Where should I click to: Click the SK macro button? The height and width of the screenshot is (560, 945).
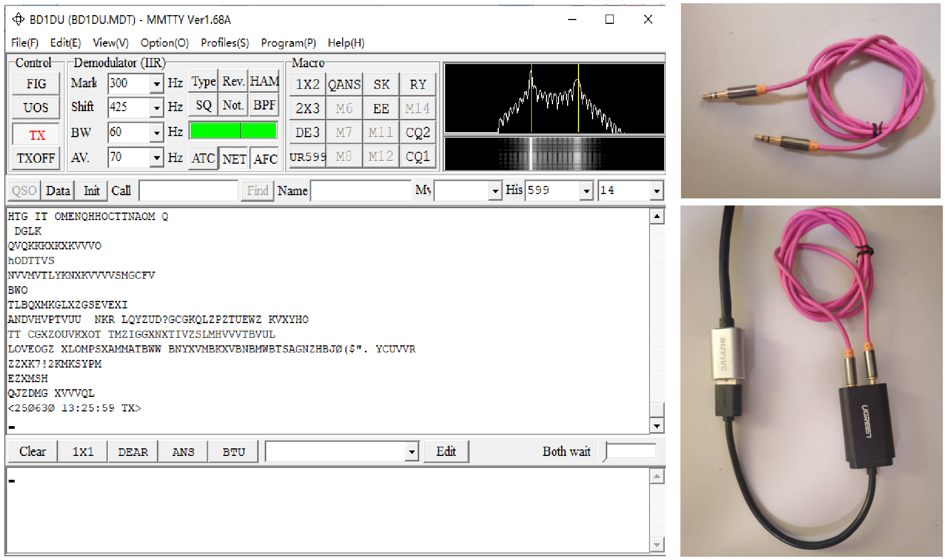click(x=381, y=85)
